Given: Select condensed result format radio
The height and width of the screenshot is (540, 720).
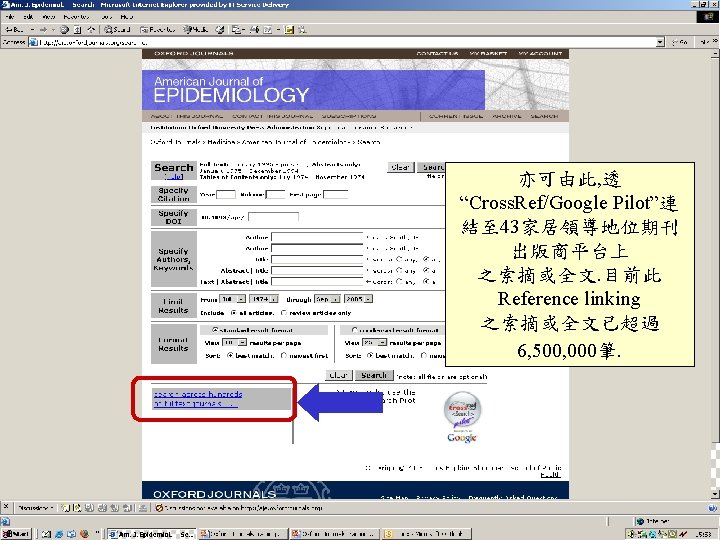Looking at the screenshot, I should [x=354, y=330].
